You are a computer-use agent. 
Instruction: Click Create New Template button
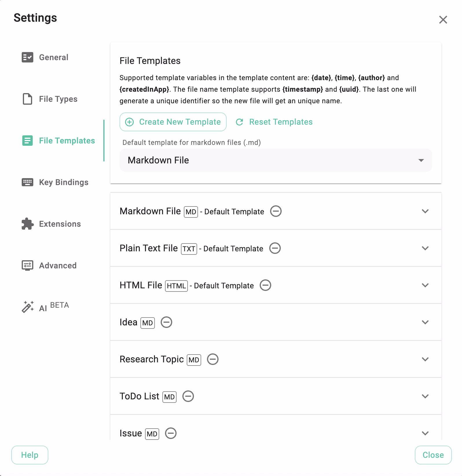(173, 122)
